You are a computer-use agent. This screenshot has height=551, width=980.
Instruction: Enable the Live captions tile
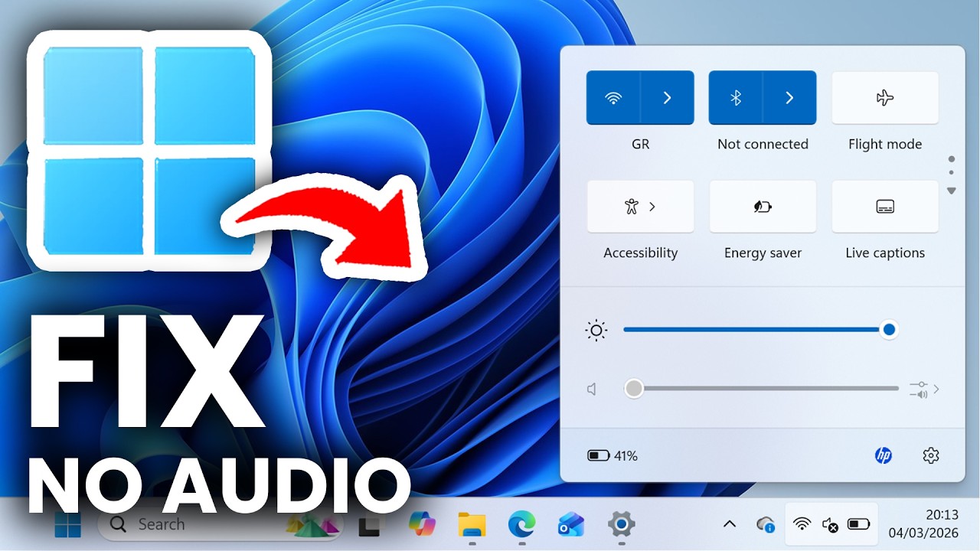coord(885,207)
